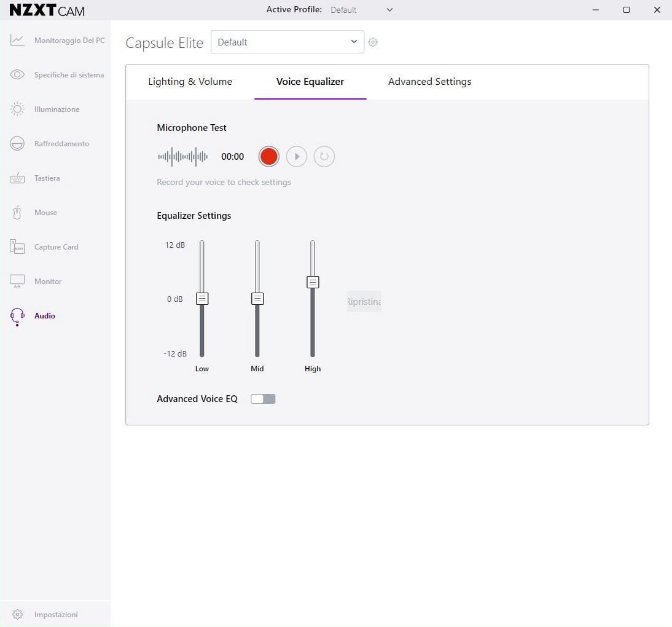Open Illuminazione sun icon in sidebar
This screenshot has height=627, width=672.
pyautogui.click(x=17, y=109)
